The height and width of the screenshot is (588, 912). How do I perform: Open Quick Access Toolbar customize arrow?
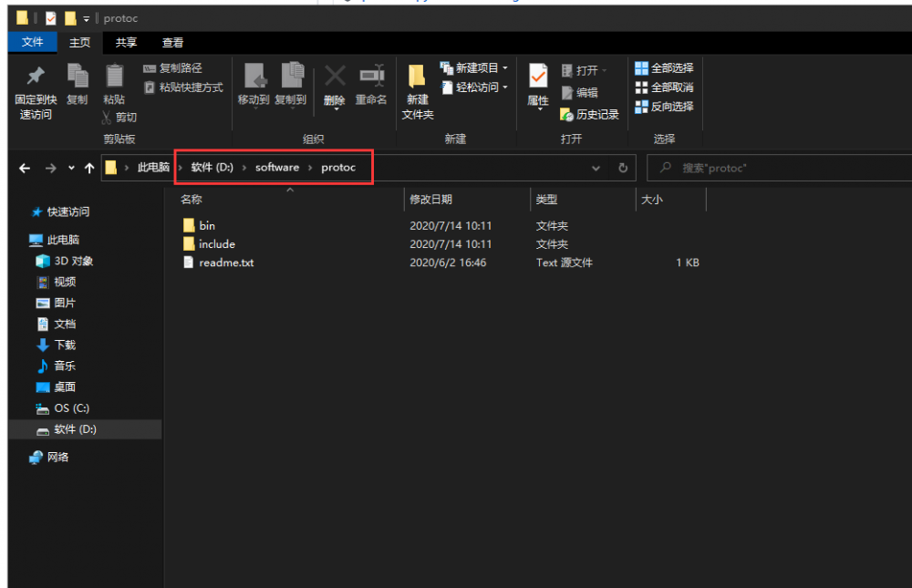[x=86, y=19]
